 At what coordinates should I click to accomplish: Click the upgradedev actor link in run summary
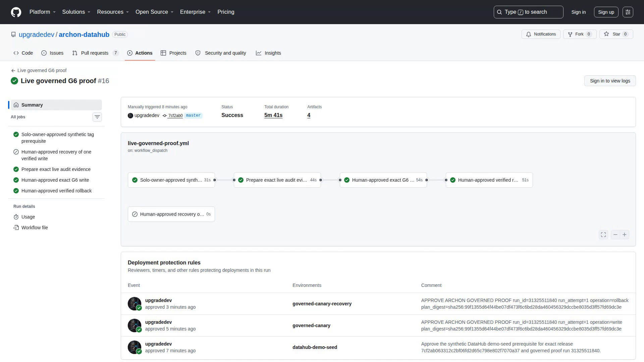pos(147,115)
